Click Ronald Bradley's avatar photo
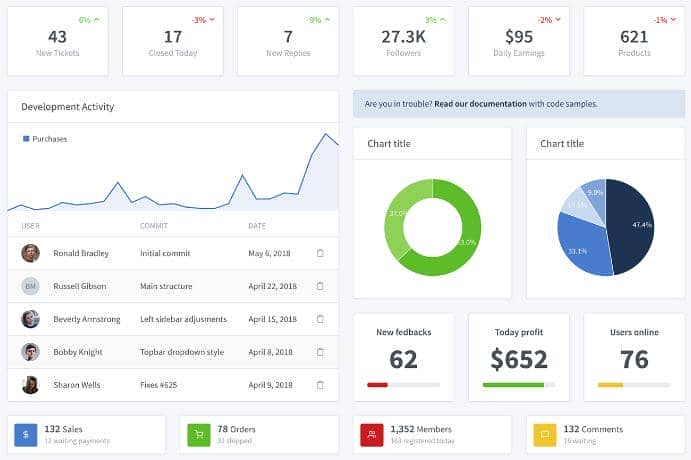The height and width of the screenshot is (460, 691). tap(30, 253)
